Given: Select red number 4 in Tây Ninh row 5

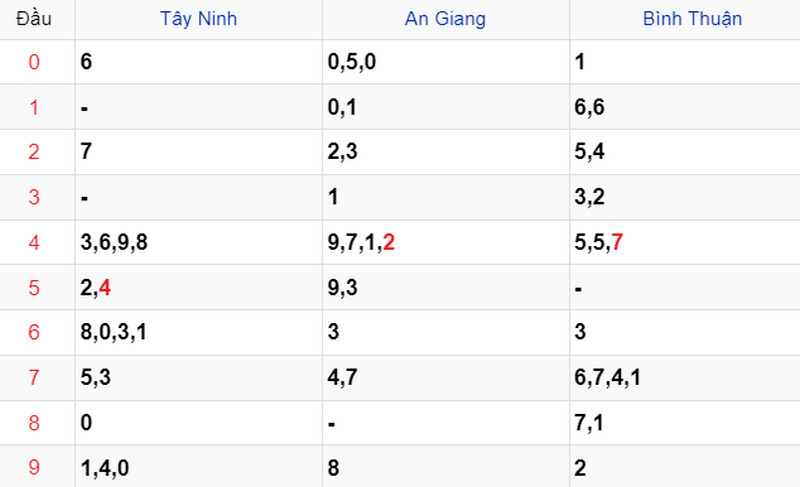Looking at the screenshot, I should 105,288.
